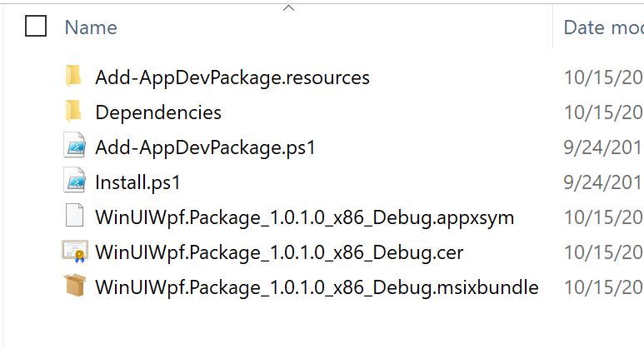The image size is (644, 349).
Task: Select the WinUIWpf.Package msixbundle file name
Action: pos(317,287)
